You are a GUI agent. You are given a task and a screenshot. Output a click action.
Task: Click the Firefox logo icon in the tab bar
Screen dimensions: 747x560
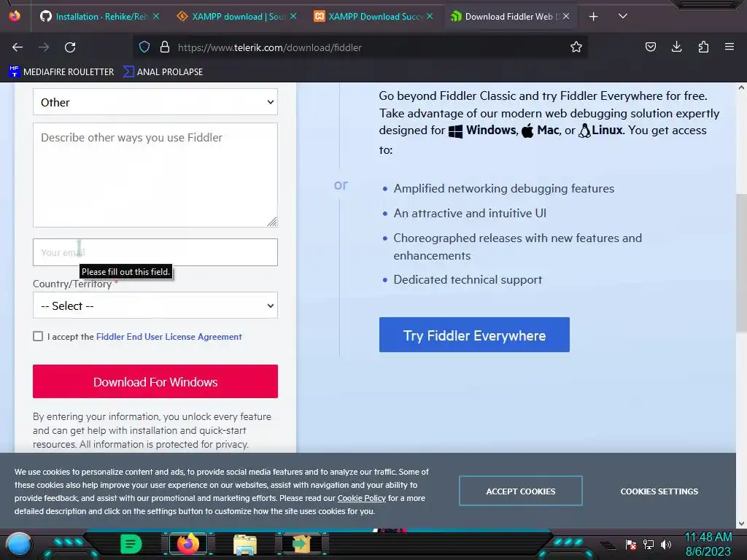(x=15, y=16)
